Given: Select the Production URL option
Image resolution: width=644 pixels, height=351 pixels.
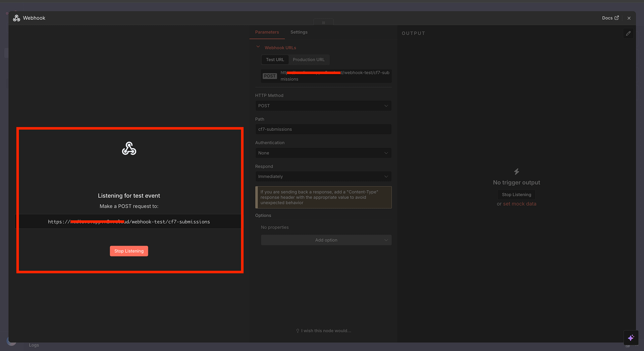Looking at the screenshot, I should 309,60.
